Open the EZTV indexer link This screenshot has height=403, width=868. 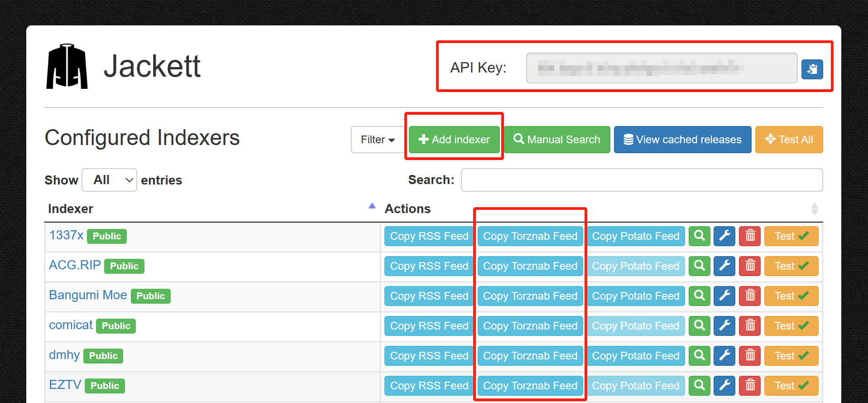65,385
